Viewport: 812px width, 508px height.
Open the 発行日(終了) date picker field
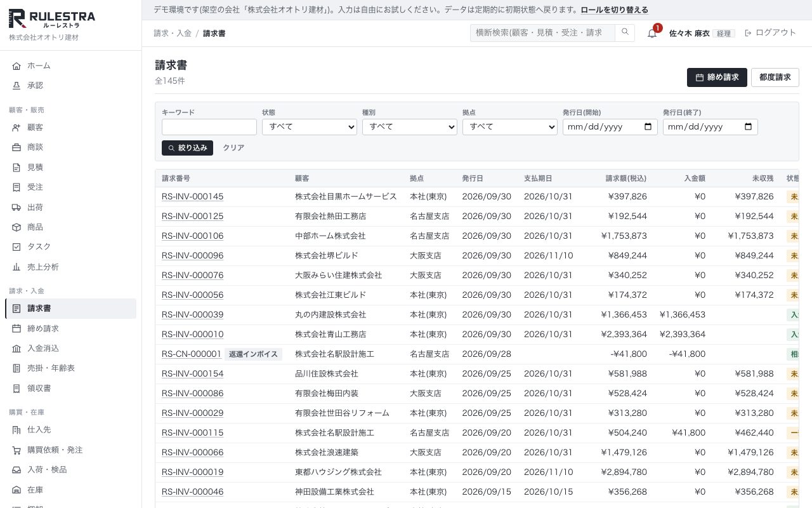(x=710, y=126)
